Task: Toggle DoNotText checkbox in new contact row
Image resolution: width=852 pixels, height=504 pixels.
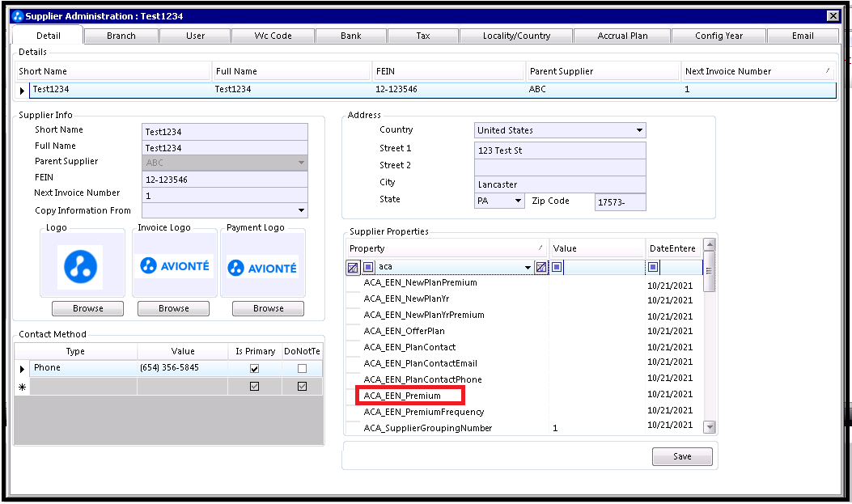Action: coord(302,387)
